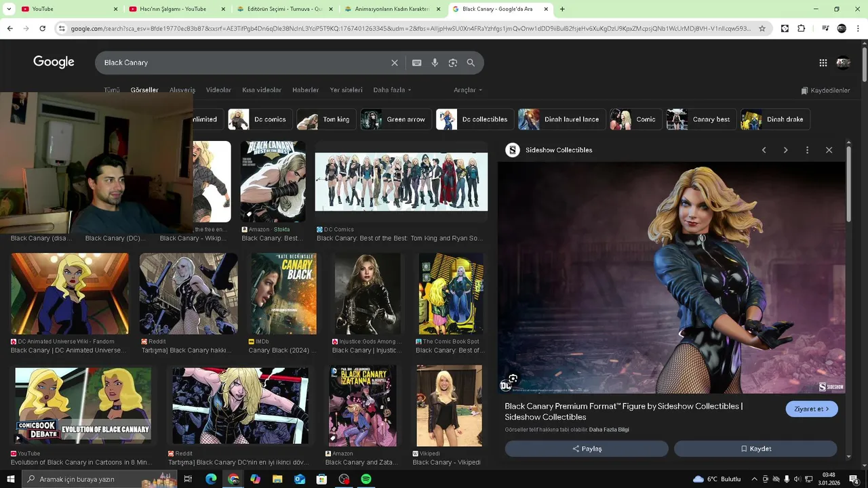Open the tab search dropdown arrow
The height and width of the screenshot is (488, 868).
pos(9,9)
